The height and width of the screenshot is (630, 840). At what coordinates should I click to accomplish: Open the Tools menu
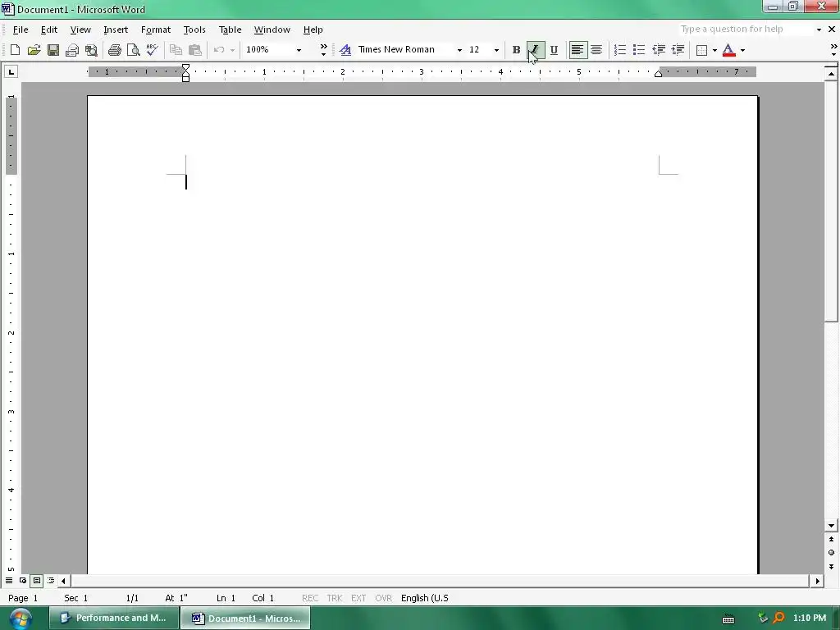194,30
